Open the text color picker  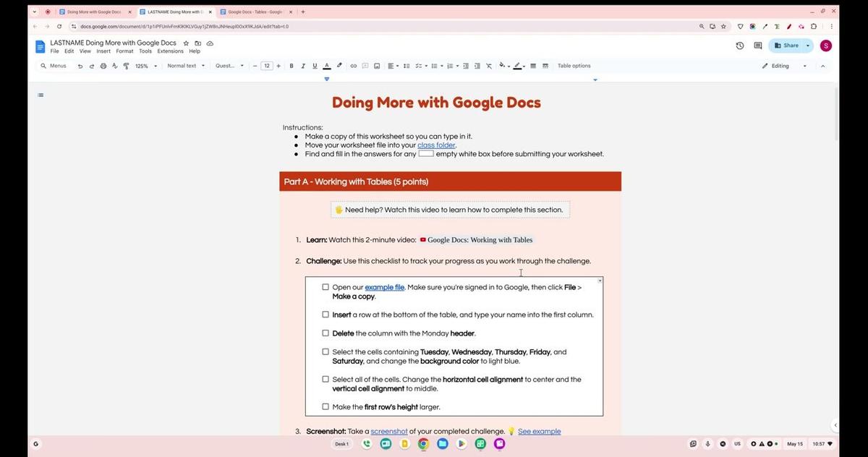(x=327, y=66)
